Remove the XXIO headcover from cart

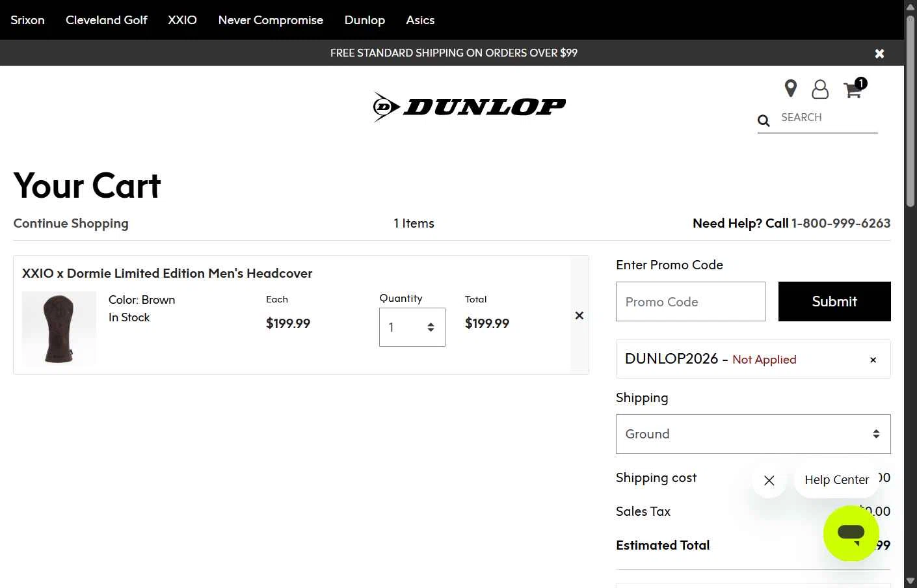pyautogui.click(x=579, y=315)
